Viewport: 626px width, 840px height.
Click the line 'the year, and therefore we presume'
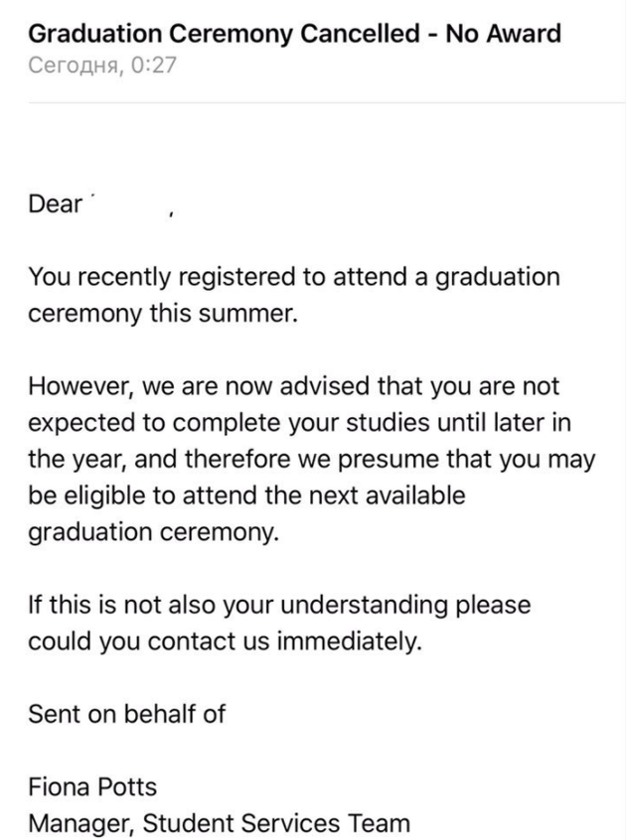311,460
